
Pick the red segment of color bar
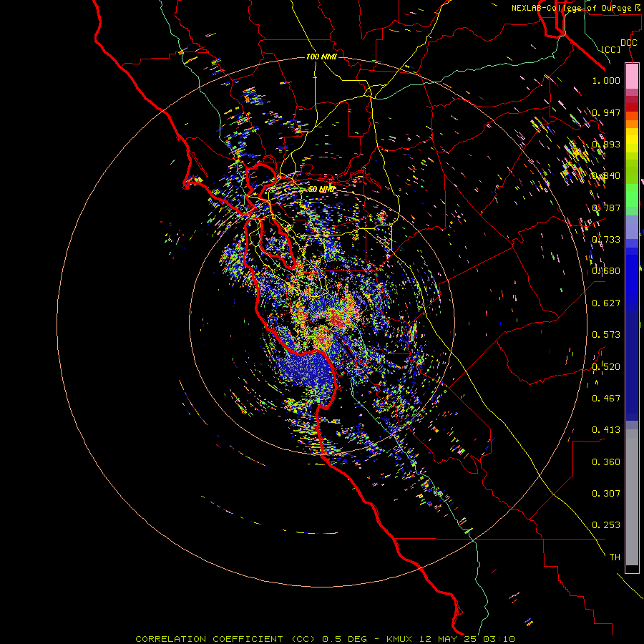click(x=632, y=107)
